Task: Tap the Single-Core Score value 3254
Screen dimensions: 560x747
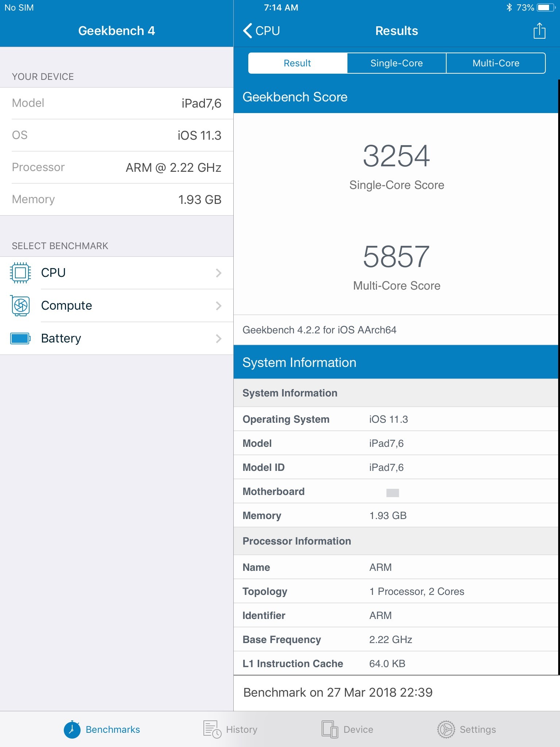Action: [396, 156]
